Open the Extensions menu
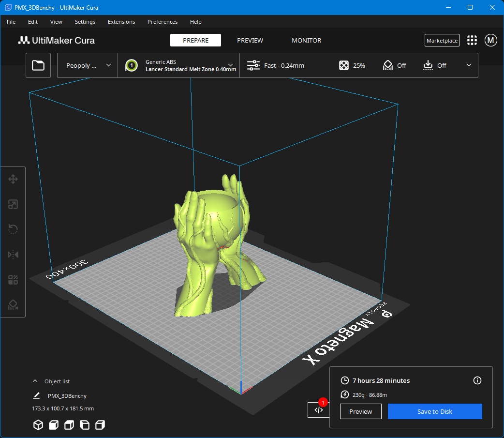This screenshot has height=438, width=504. 121,22
